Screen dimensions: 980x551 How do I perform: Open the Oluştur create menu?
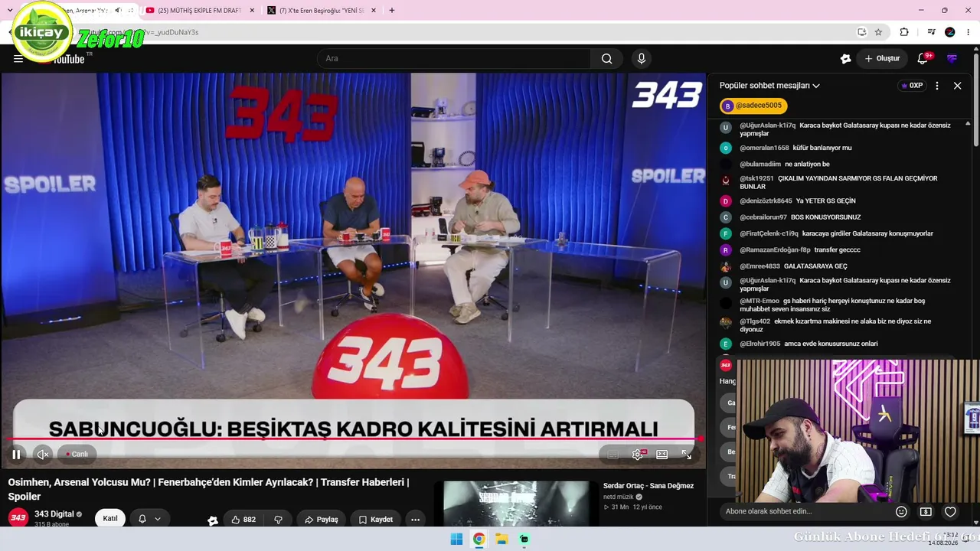point(882,59)
